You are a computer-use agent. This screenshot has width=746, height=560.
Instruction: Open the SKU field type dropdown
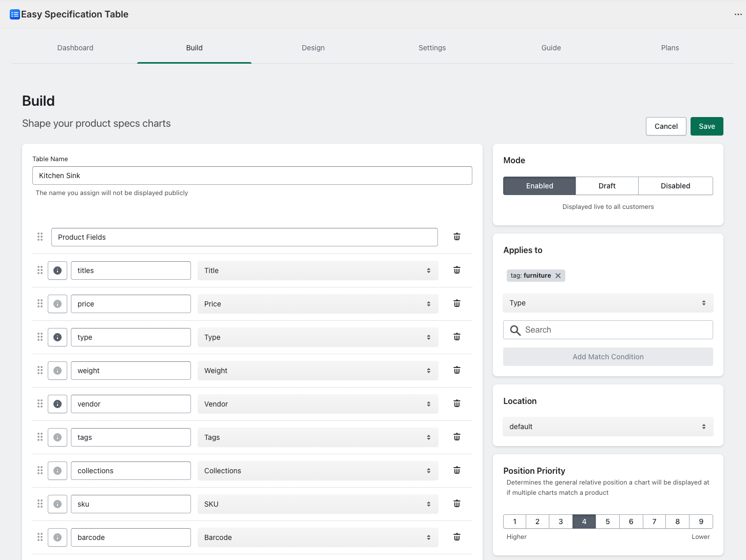[x=317, y=504]
